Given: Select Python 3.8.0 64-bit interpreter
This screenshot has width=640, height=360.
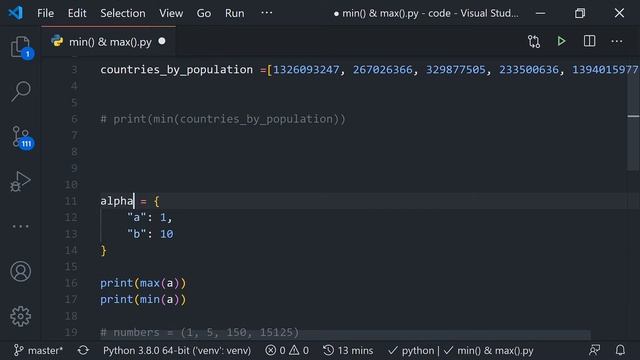Looking at the screenshot, I should (x=177, y=351).
